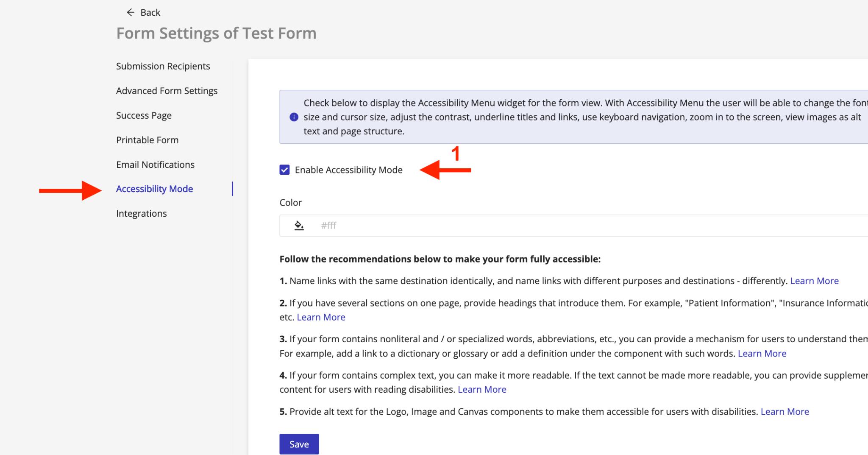Click the Enable Accessibility Mode label
Viewport: 868px width, 455px height.
tap(348, 170)
